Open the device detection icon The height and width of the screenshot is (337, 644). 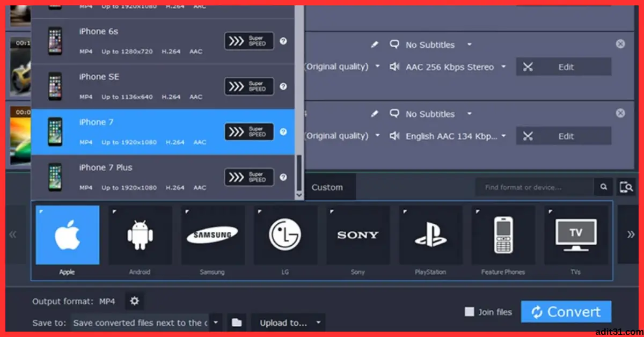click(626, 187)
